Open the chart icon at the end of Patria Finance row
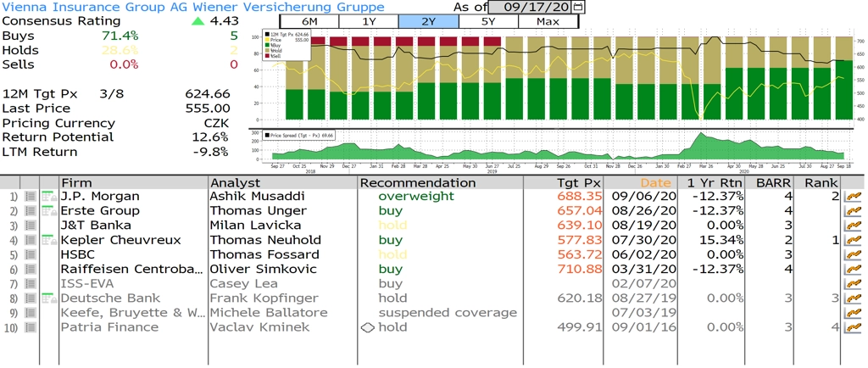This screenshot has height=368, width=868. (854, 327)
